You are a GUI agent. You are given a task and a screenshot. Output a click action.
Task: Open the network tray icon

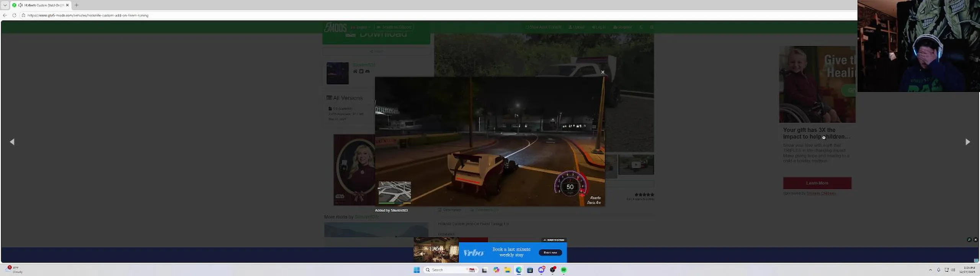[947, 270]
